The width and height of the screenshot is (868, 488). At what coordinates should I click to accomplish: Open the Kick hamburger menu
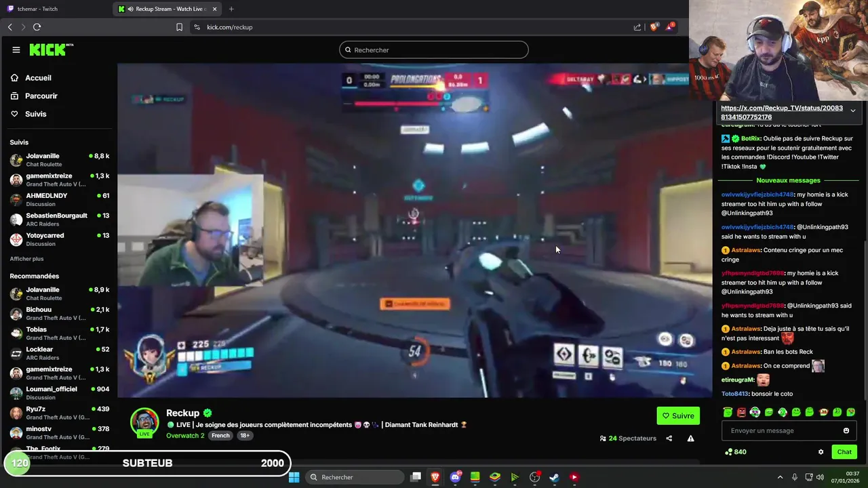click(16, 49)
